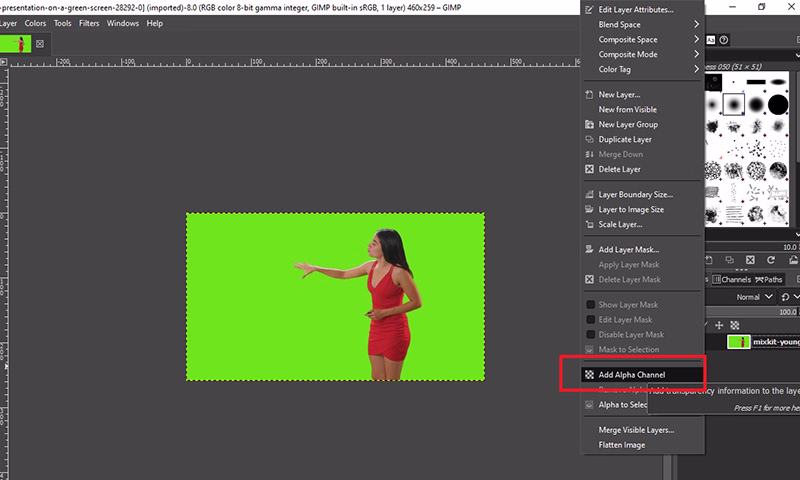This screenshot has width=800, height=480.
Task: Open the layer mode group switcher dropdown
Action: tap(789, 297)
